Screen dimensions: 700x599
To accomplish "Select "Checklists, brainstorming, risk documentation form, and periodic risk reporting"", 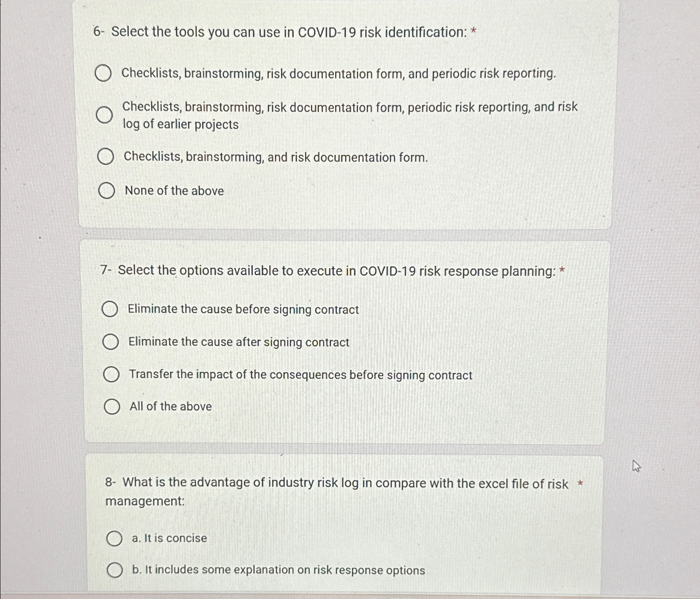I will (105, 73).
